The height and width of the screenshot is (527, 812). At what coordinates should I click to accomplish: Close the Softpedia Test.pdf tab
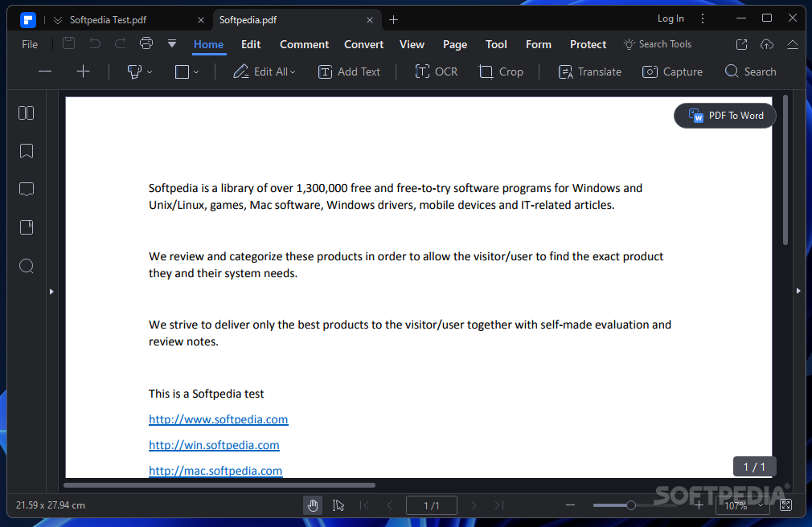tap(201, 20)
